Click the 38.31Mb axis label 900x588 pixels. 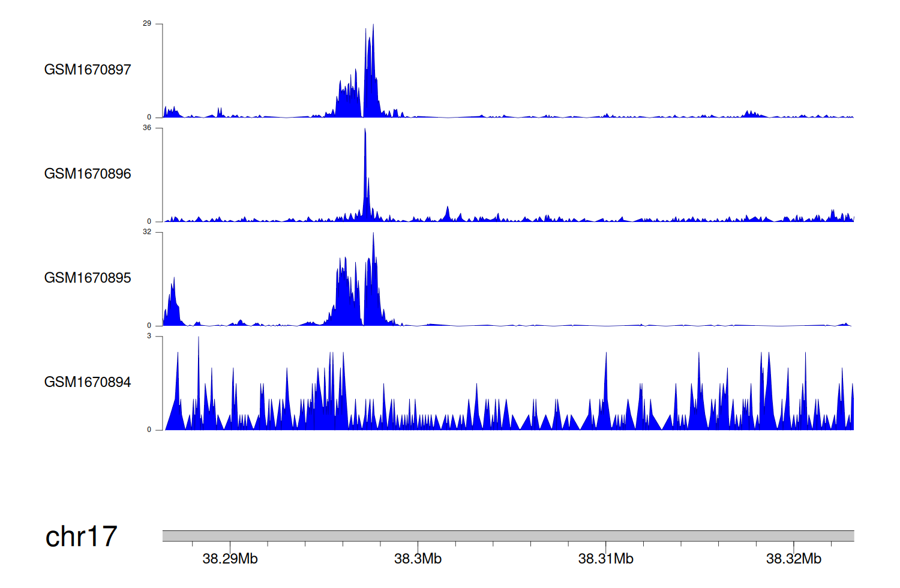click(605, 559)
